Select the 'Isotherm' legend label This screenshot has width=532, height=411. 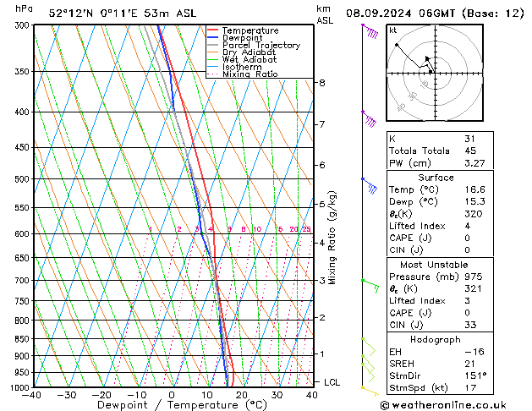click(x=242, y=67)
